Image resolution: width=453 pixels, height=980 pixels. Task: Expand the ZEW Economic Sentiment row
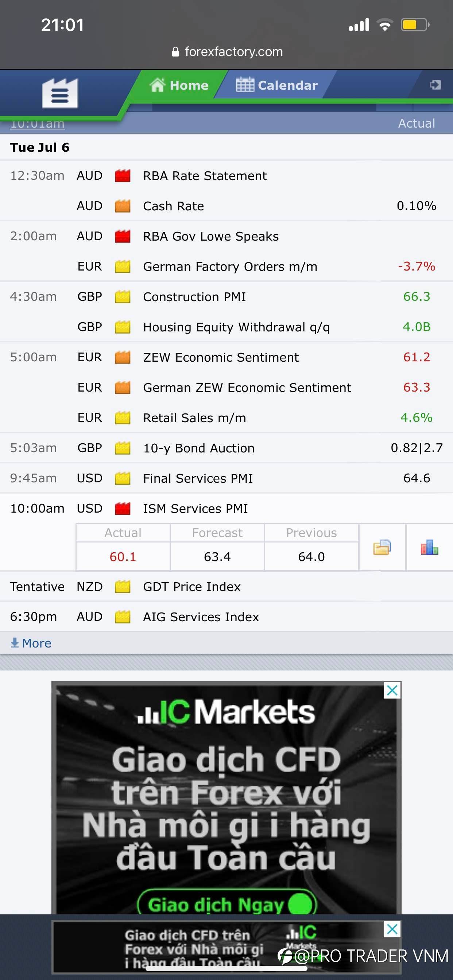[x=226, y=357]
